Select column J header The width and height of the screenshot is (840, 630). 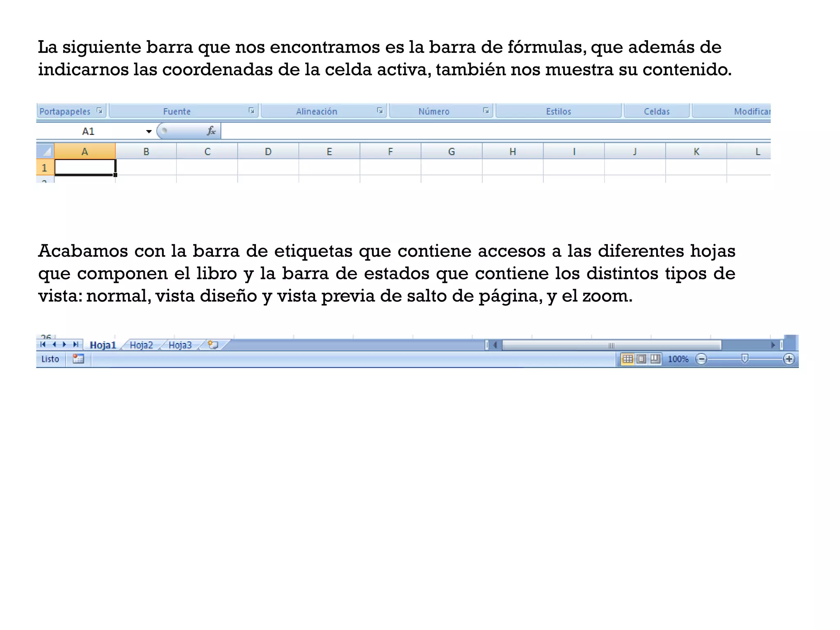635,151
